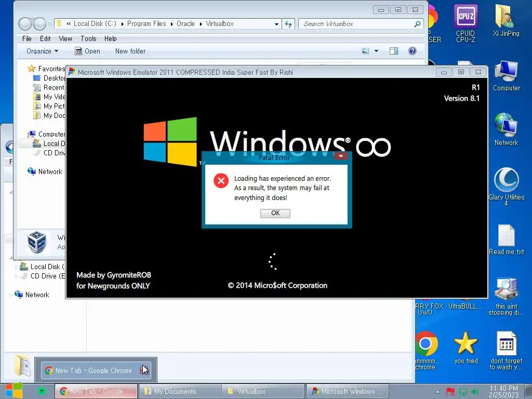The height and width of the screenshot is (399, 532).
Task: Click the green pinned taskbar icon
Action: pos(42,391)
